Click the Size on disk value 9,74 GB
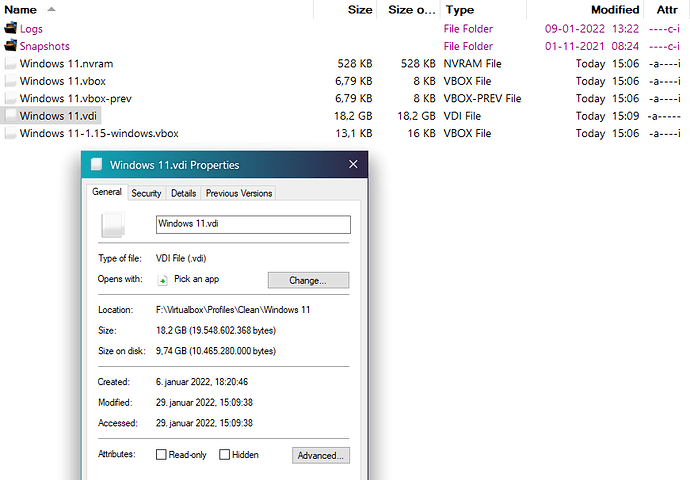 [x=216, y=351]
